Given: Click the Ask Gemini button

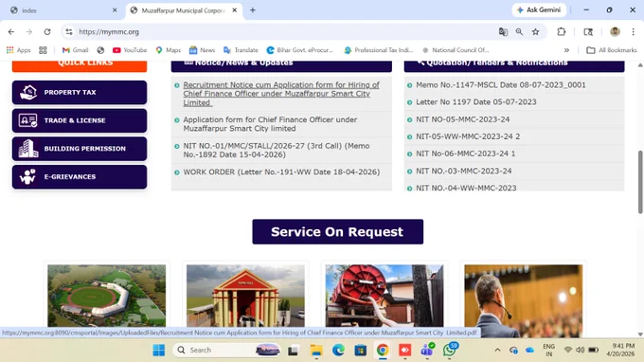Looking at the screenshot, I should tap(539, 9).
